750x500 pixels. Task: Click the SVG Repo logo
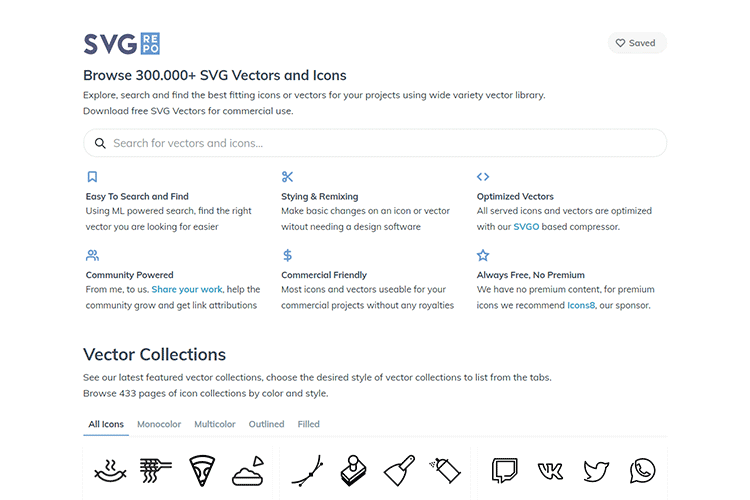coord(121,43)
